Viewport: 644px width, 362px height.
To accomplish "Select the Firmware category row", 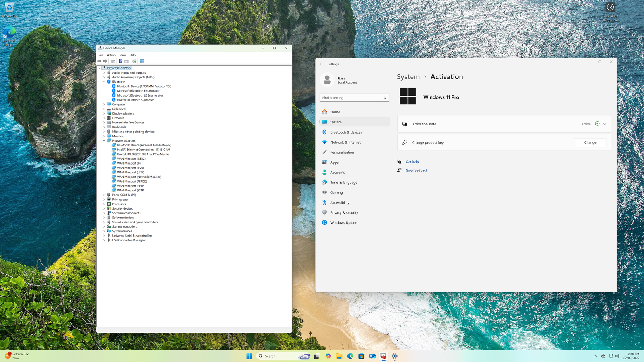I will [118, 118].
